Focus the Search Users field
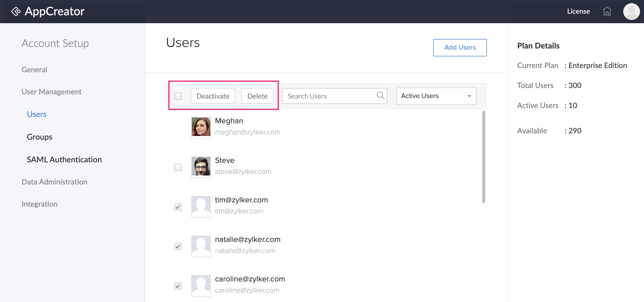This screenshot has width=644, height=302. pyautogui.click(x=329, y=96)
